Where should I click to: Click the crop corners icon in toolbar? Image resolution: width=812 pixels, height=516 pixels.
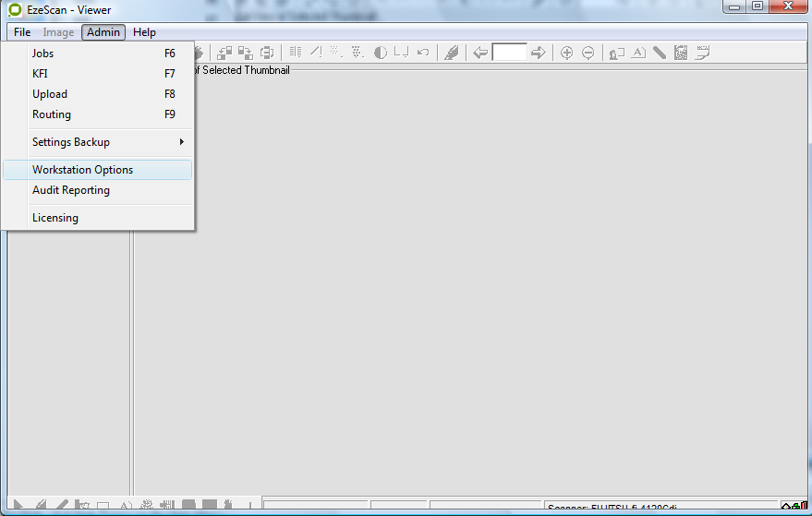click(401, 53)
